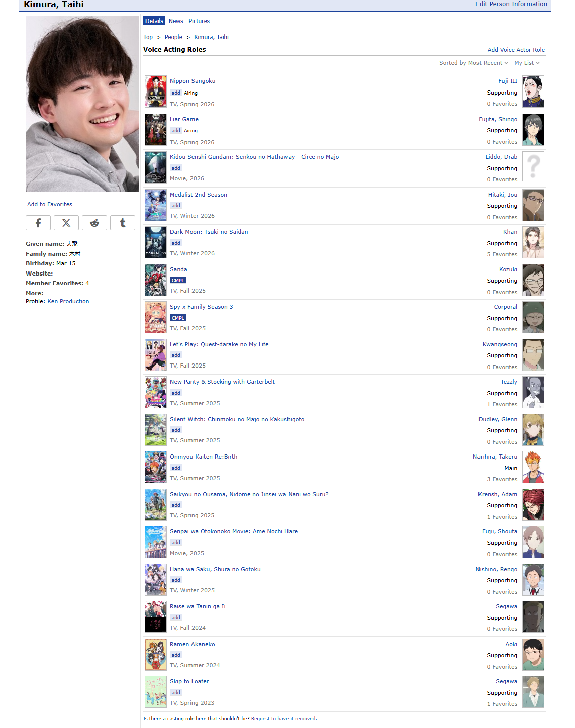Open Sorted by Most Recent dropdown
This screenshot has height=728, width=575.
(473, 63)
